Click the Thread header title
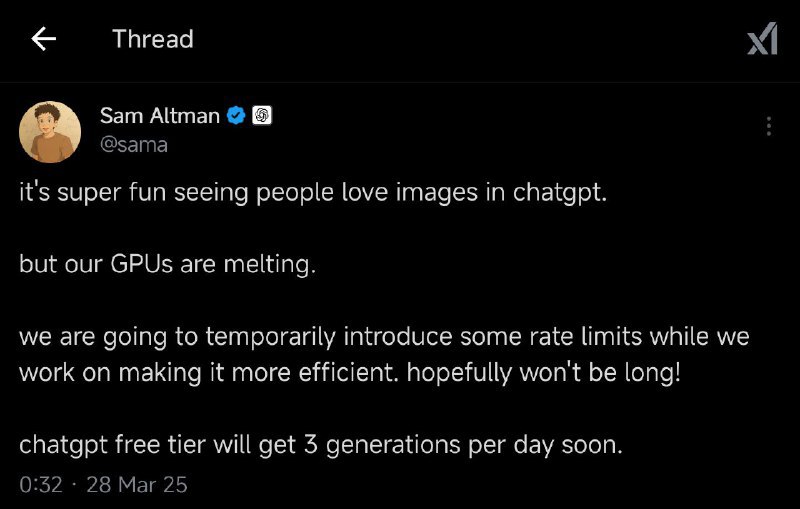This screenshot has width=800, height=509. click(x=152, y=39)
